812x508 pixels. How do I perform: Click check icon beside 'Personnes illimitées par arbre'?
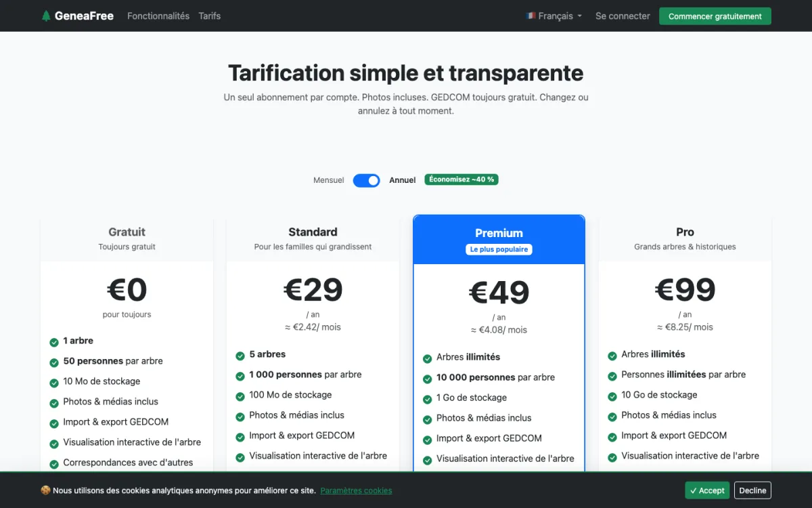[612, 376]
